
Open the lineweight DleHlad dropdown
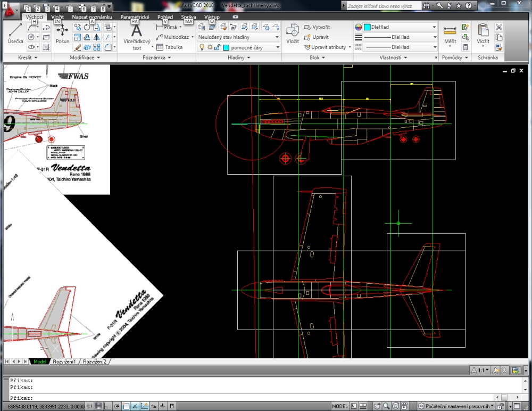[401, 37]
